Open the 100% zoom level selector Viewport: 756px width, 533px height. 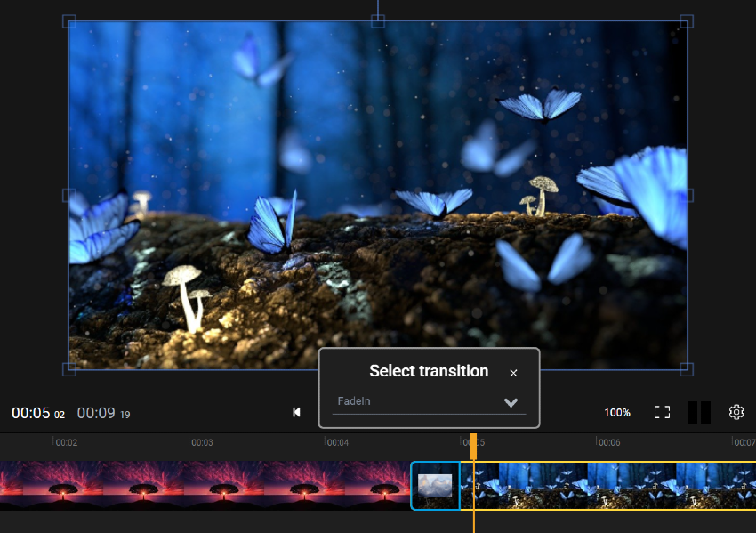(x=617, y=413)
